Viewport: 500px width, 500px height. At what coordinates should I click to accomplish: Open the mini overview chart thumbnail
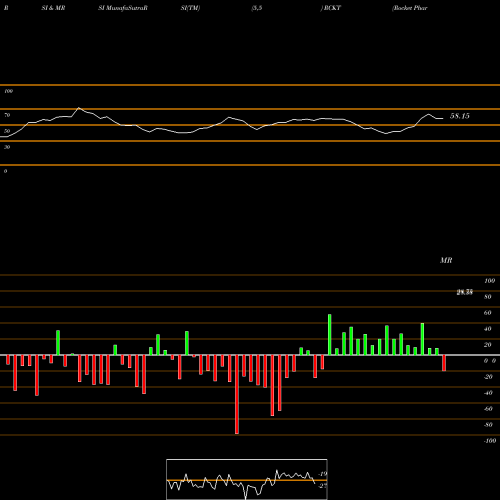pyautogui.click(x=247, y=479)
